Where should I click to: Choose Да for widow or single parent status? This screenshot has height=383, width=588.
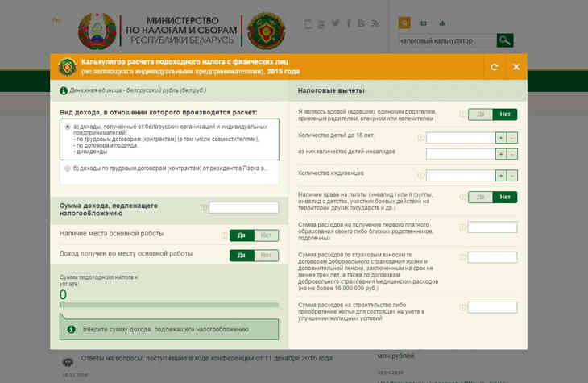[481, 114]
